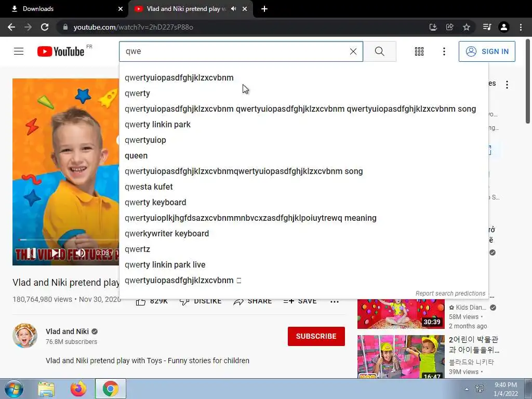Click the install app icon in address bar
This screenshot has height=399, width=532.
coord(433,27)
